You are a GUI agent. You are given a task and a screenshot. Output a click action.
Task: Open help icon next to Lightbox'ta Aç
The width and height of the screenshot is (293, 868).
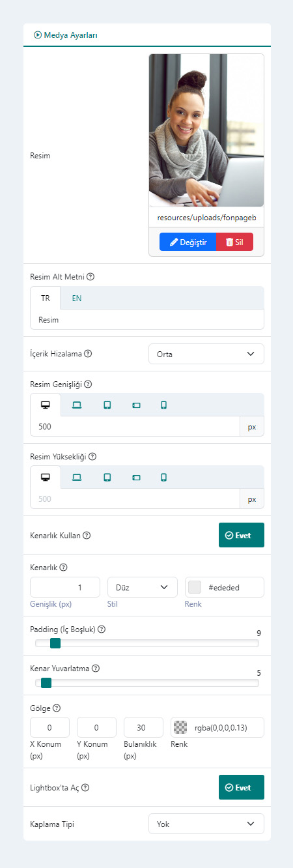tap(85, 787)
